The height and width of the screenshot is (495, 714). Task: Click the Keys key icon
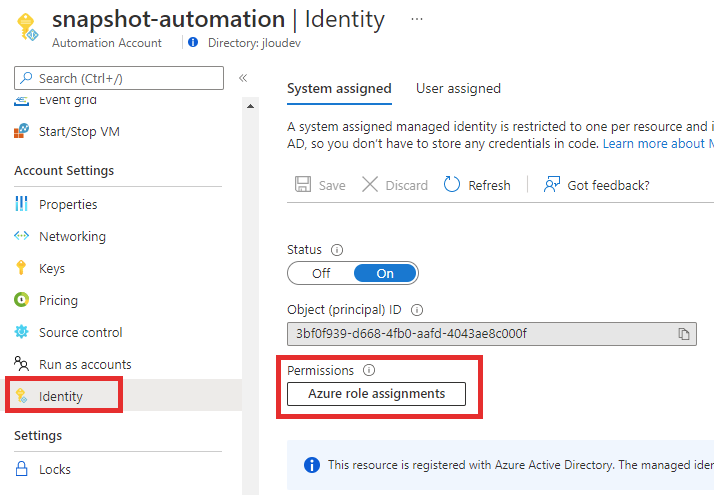(x=21, y=268)
